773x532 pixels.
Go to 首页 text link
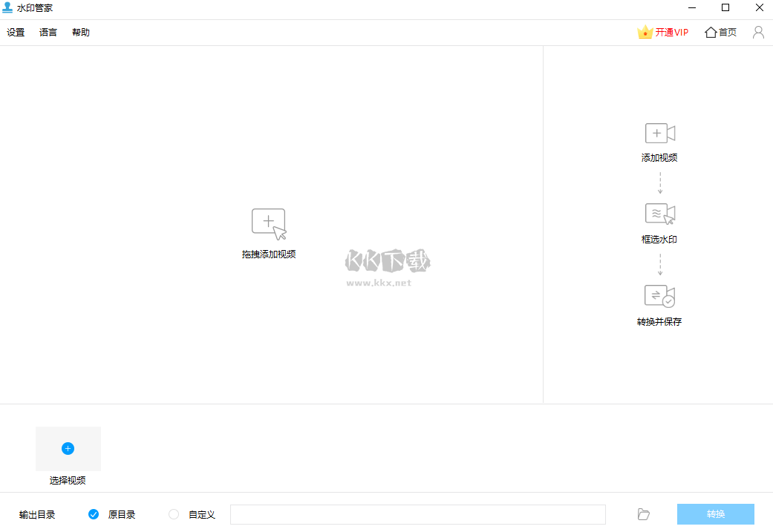coord(728,33)
